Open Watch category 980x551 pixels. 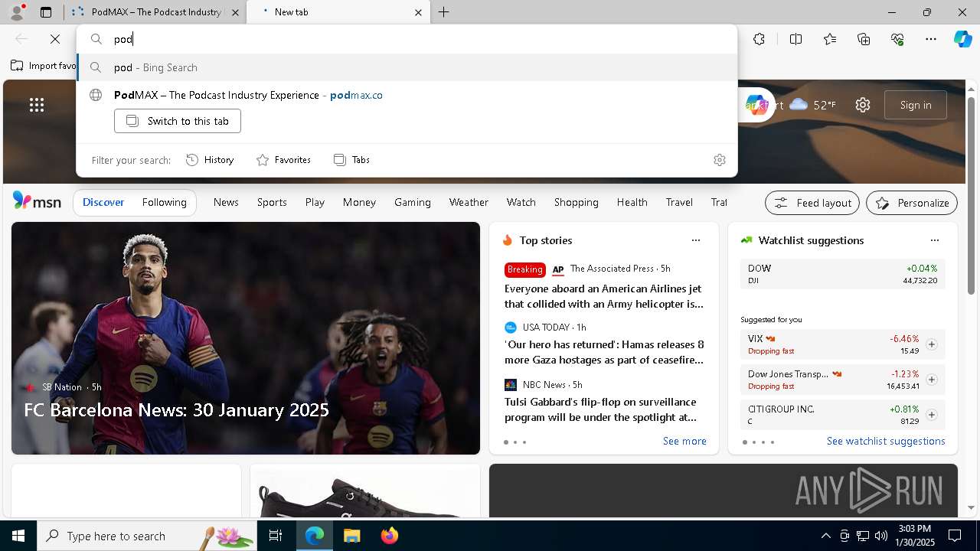(x=521, y=202)
